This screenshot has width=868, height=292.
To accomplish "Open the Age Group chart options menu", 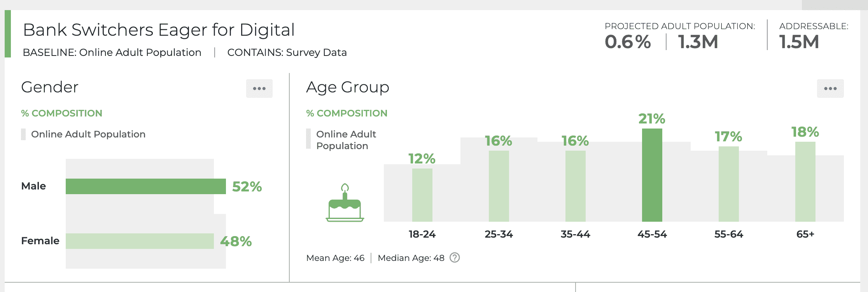I will [830, 89].
